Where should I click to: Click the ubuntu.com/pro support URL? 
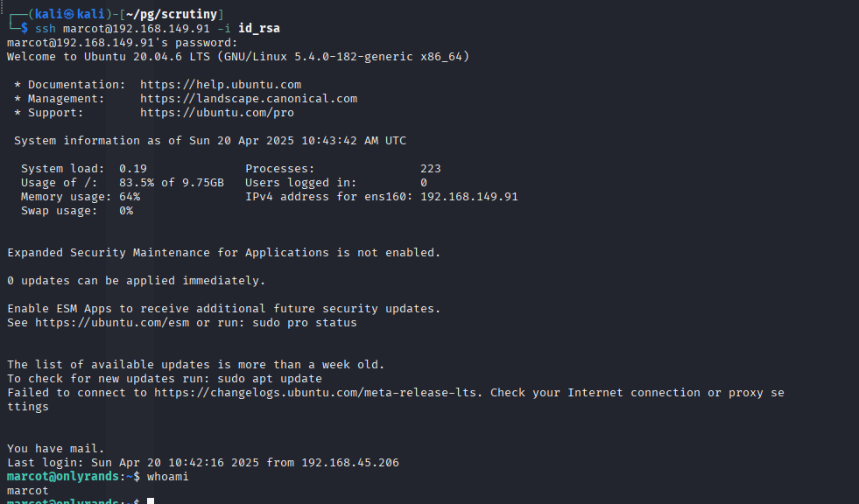pos(217,113)
